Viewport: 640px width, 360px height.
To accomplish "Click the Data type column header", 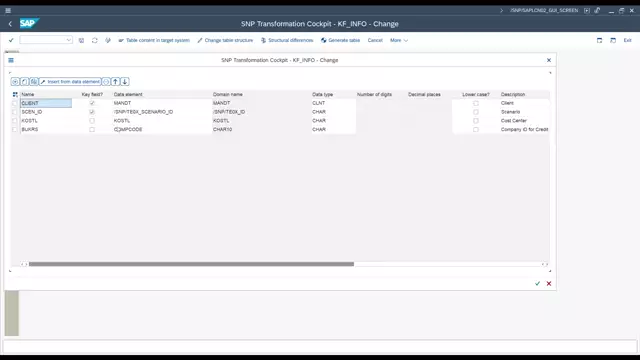I will [x=322, y=95].
